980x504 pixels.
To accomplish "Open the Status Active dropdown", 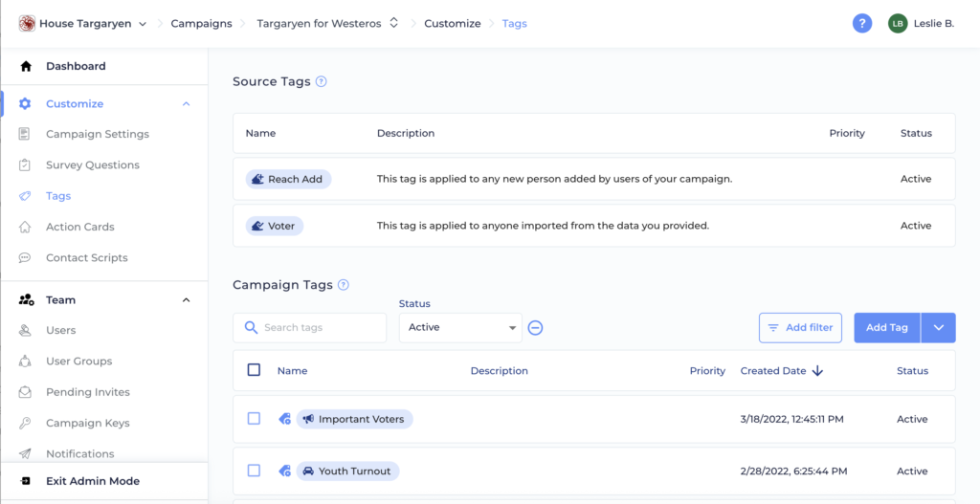I will tap(460, 328).
